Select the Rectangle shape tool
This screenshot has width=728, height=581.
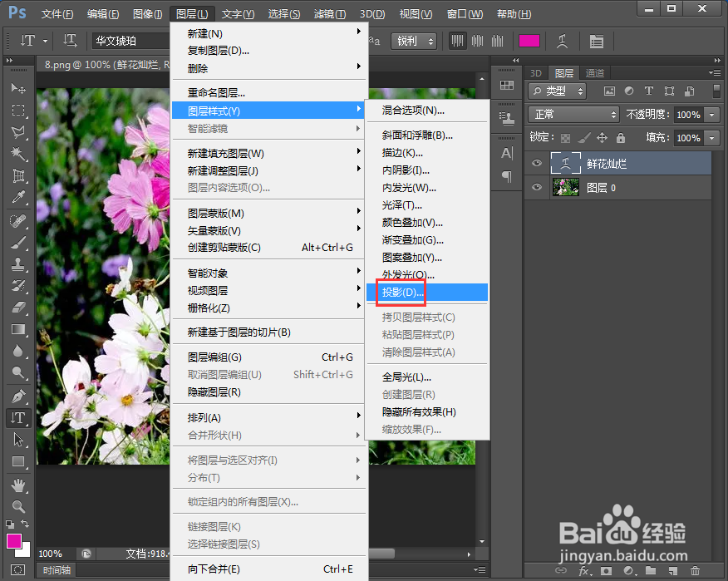[x=18, y=461]
